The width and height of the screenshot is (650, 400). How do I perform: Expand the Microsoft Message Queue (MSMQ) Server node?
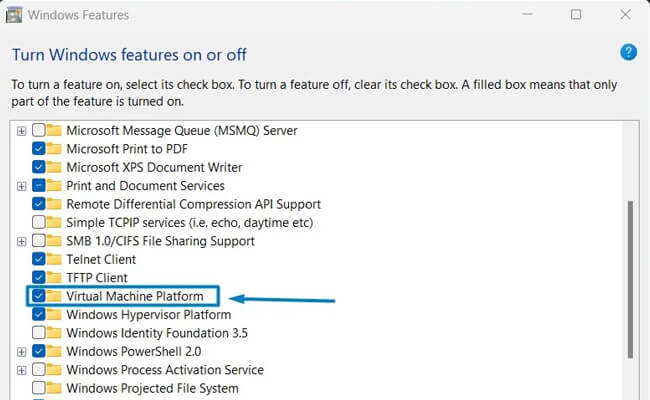[21, 131]
